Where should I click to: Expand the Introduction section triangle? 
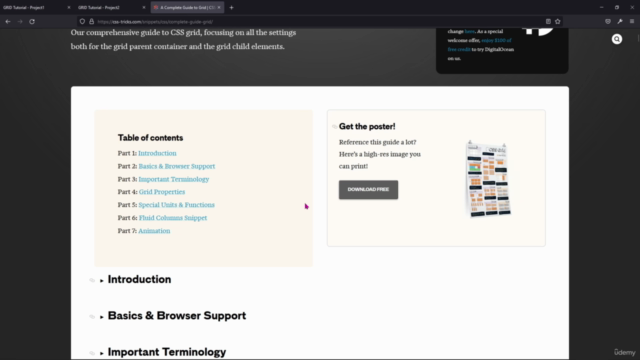102,280
